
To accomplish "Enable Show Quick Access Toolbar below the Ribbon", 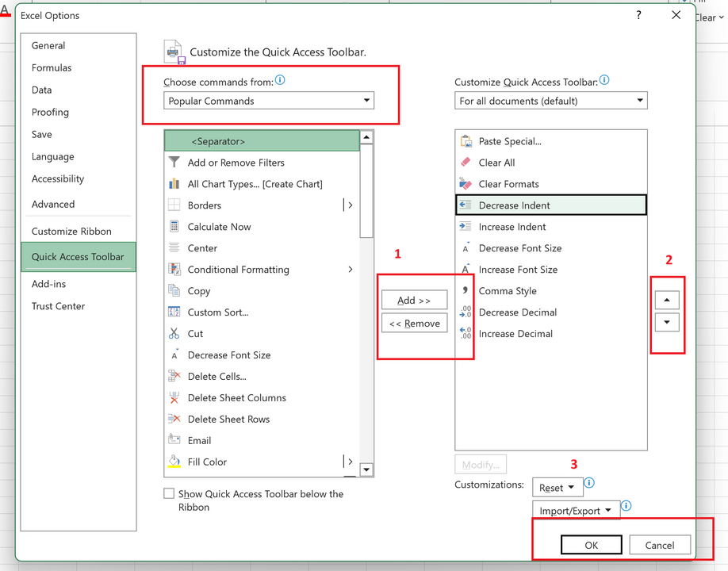I will tap(169, 494).
